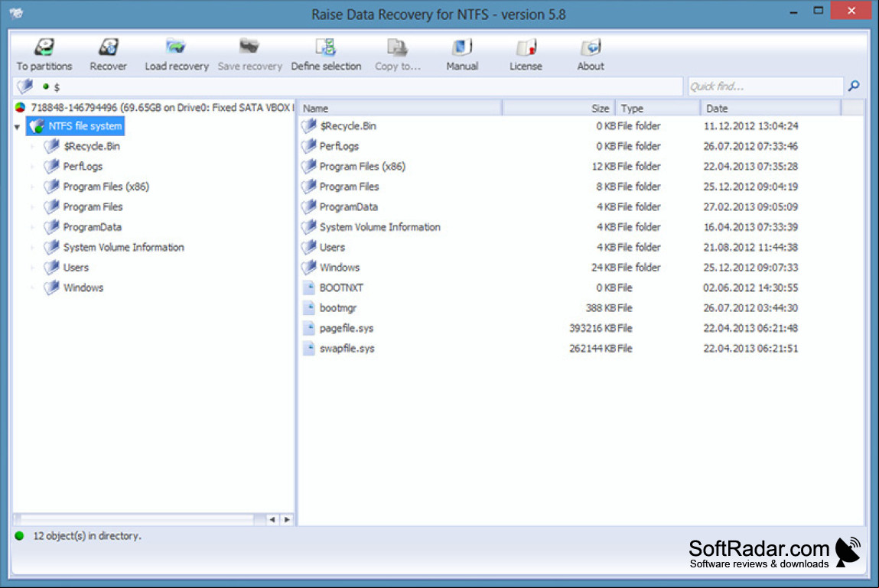Show the About dialog
The image size is (879, 588).
point(591,54)
